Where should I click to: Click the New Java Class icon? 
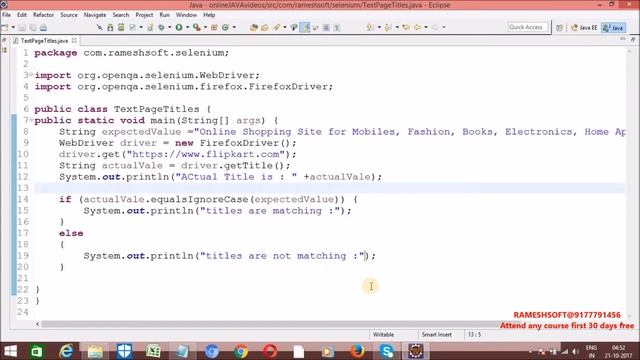point(225,27)
